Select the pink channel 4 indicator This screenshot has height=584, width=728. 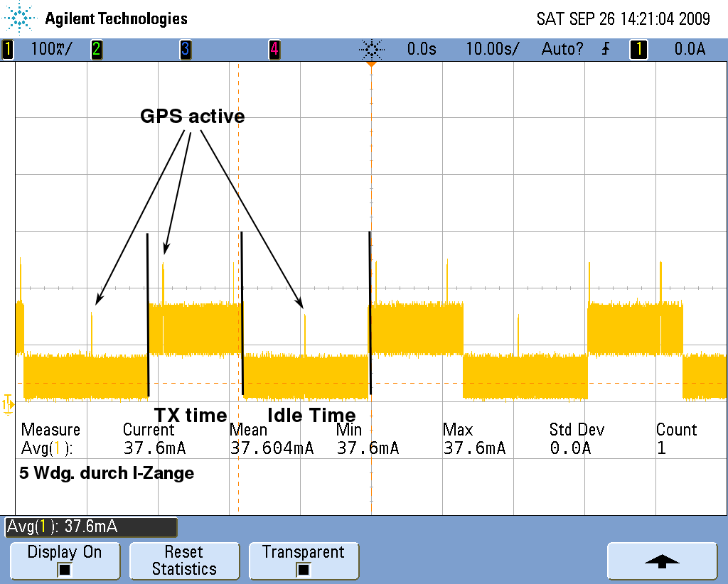274,50
